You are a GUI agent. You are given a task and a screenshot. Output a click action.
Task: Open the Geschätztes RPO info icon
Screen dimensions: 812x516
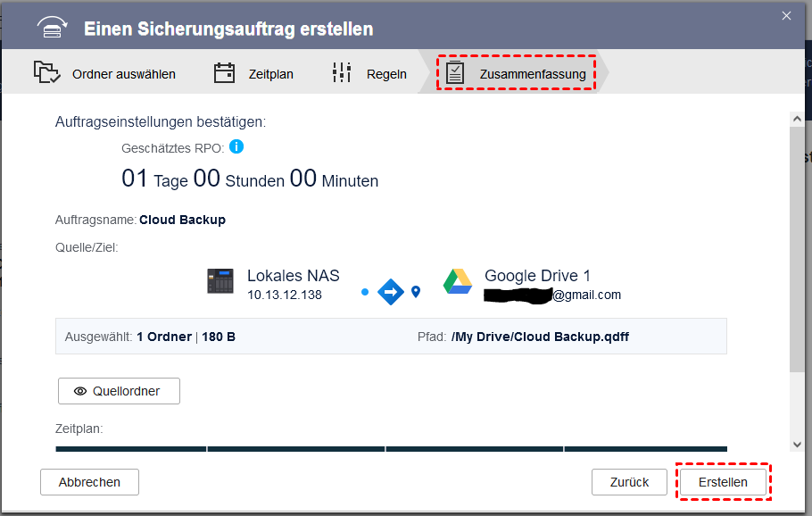[236, 146]
